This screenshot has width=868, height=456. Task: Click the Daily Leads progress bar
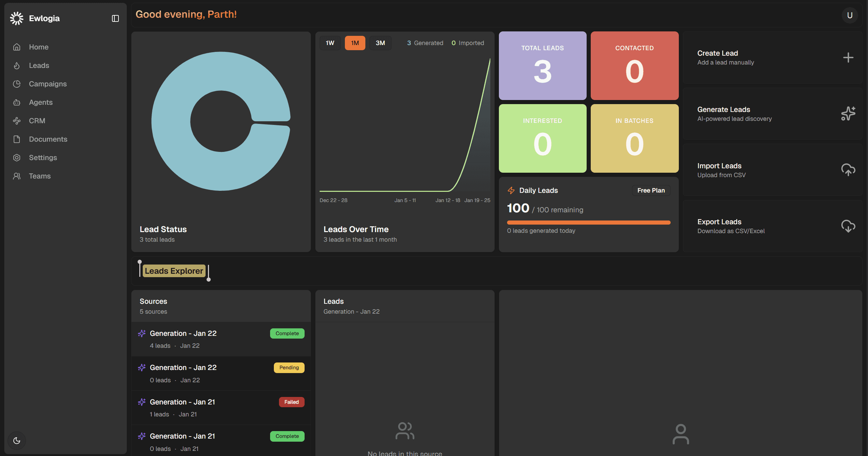588,223
